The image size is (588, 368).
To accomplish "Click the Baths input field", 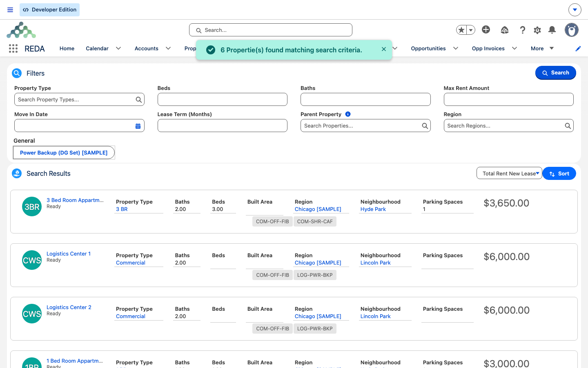I will 365,99.
